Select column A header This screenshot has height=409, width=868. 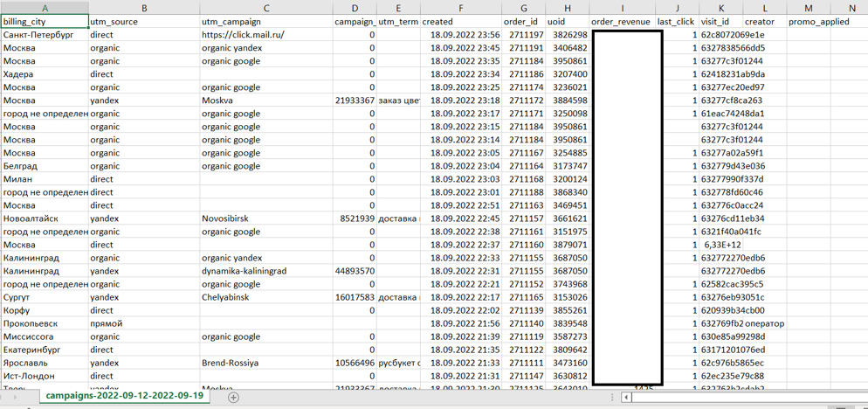click(45, 8)
